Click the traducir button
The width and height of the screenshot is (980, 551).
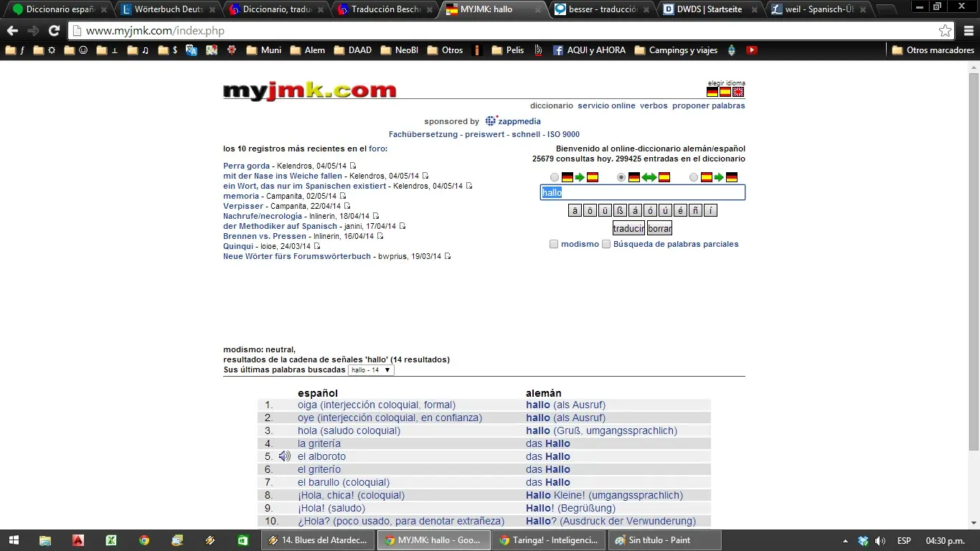point(628,228)
